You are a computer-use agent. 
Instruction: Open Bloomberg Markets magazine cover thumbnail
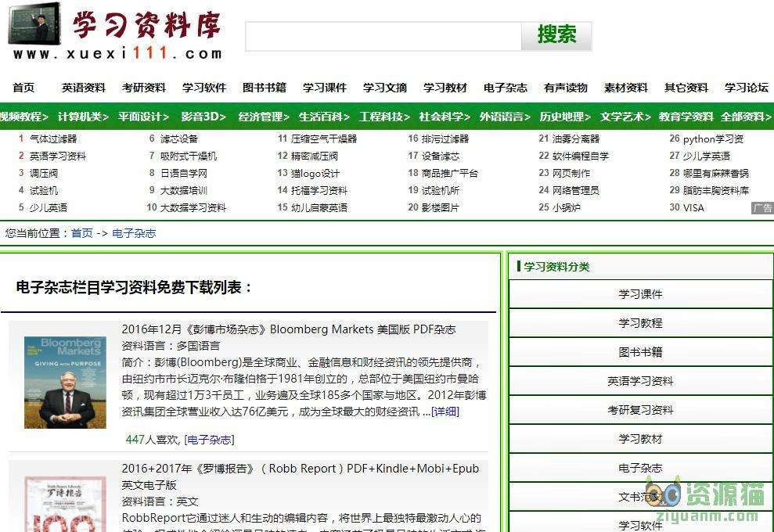[65, 382]
